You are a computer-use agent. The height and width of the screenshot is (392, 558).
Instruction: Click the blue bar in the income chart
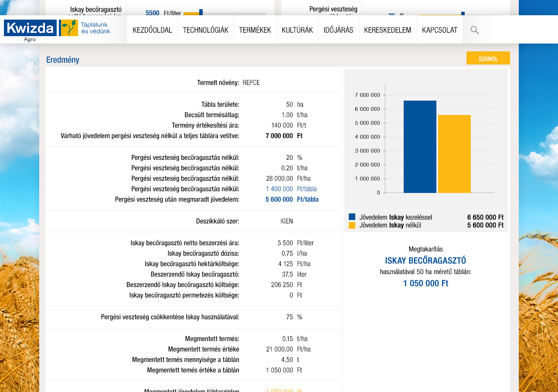[420, 147]
